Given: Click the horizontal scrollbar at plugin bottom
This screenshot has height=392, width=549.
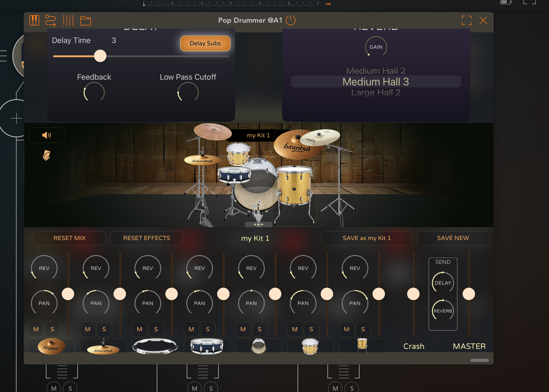Looking at the screenshot, I should 479,360.
